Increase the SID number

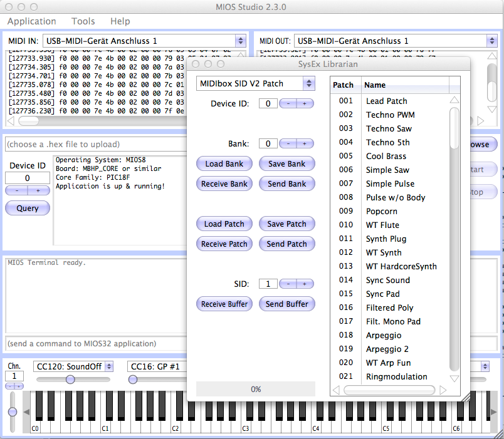[x=305, y=284]
